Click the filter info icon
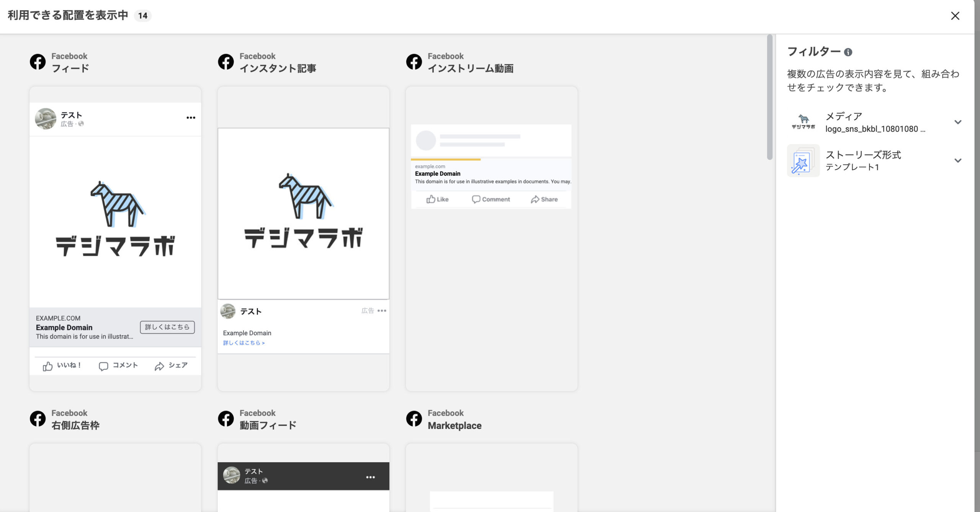Viewport: 980px width, 512px height. coord(848,52)
